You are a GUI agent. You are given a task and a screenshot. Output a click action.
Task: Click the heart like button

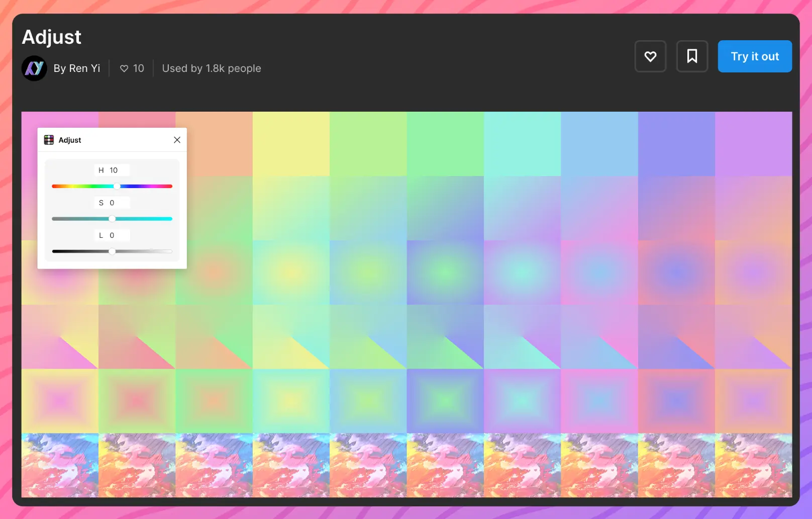pyautogui.click(x=650, y=56)
